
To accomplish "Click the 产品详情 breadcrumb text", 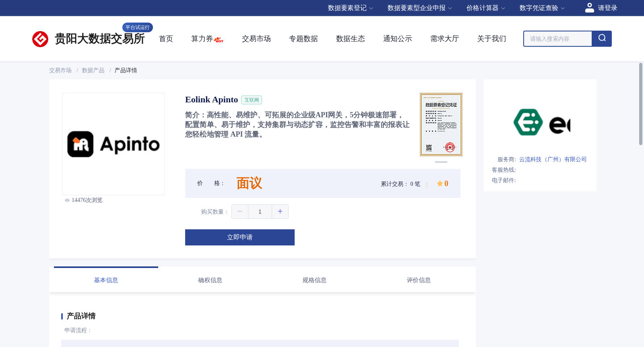I will pos(126,71).
